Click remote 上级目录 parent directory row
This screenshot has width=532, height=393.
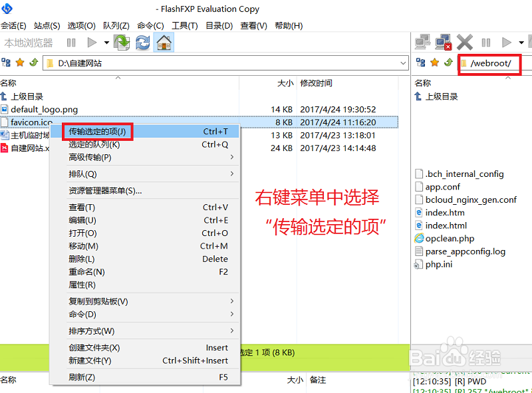click(437, 96)
